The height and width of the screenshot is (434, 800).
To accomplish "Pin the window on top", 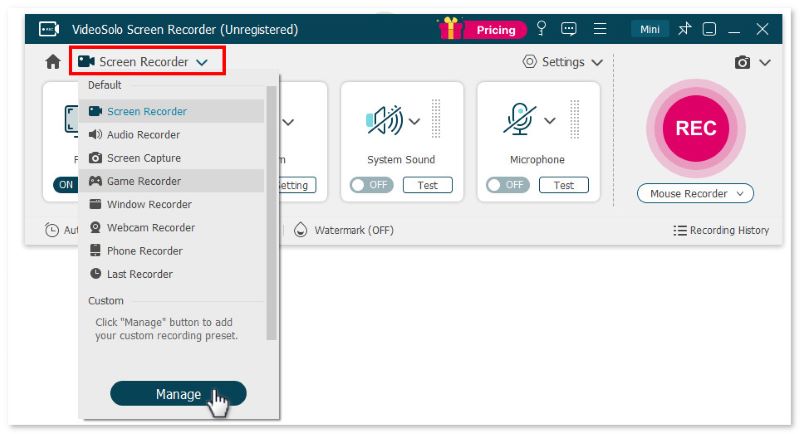I will pyautogui.click(x=684, y=29).
